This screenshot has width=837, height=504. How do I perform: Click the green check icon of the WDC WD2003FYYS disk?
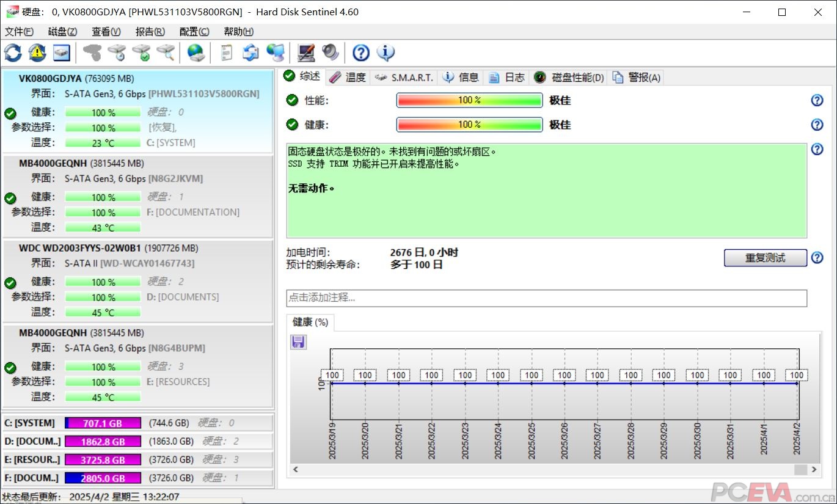pyautogui.click(x=10, y=283)
